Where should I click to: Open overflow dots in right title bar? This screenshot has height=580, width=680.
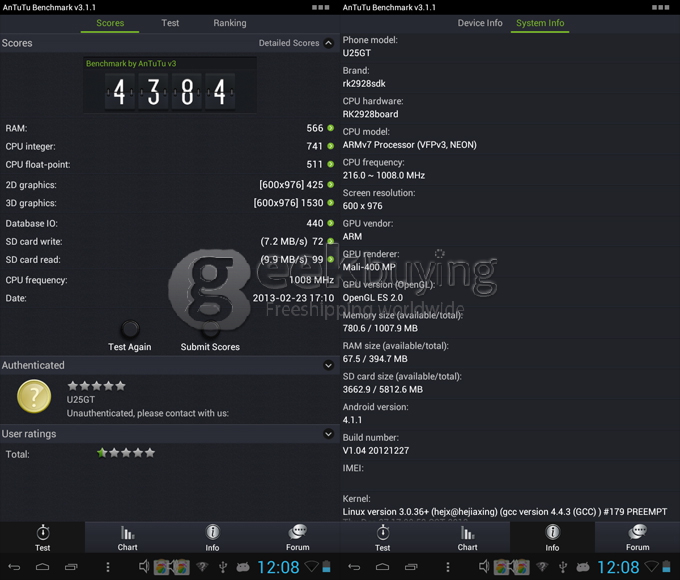point(660,7)
